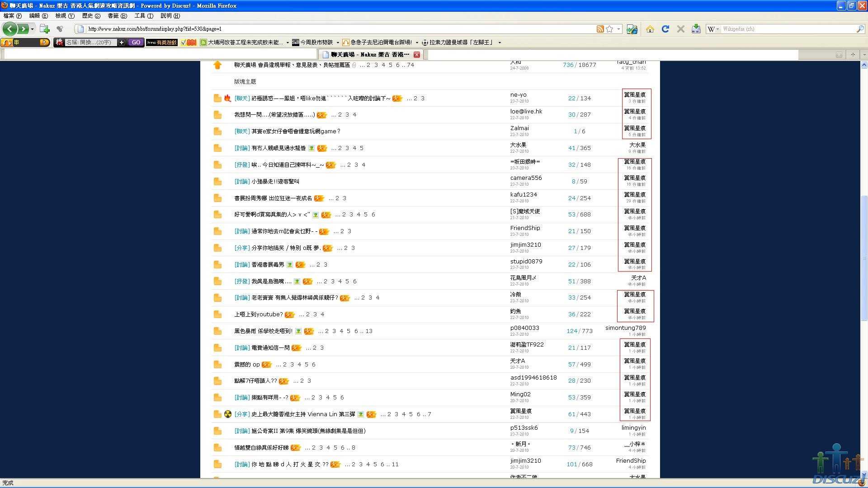Open the 工具 (Tools) menu
The height and width of the screenshot is (488, 868).
tap(144, 16)
